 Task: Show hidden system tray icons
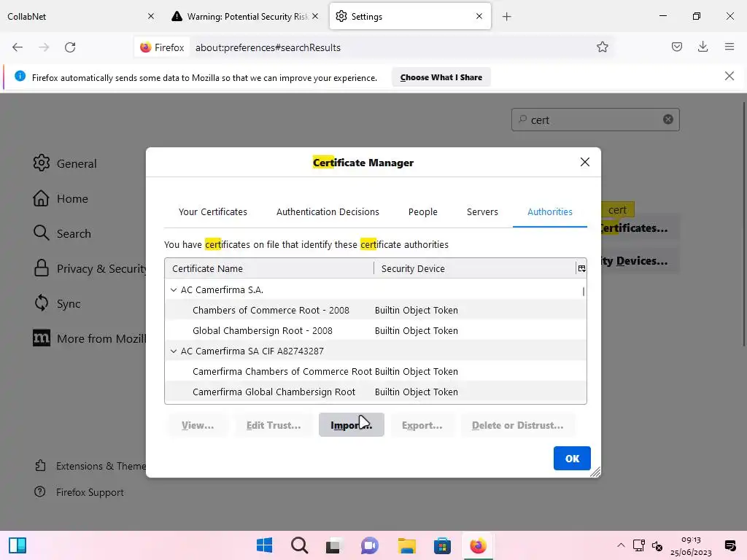(621, 545)
